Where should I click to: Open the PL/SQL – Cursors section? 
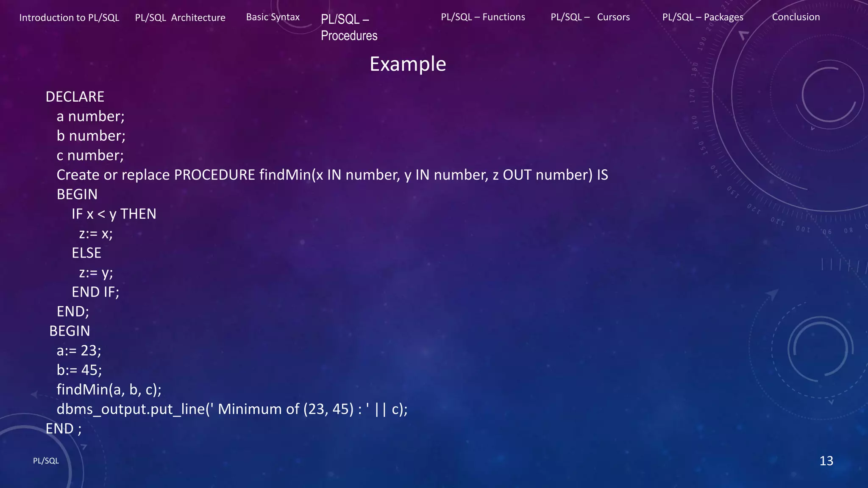[590, 17]
